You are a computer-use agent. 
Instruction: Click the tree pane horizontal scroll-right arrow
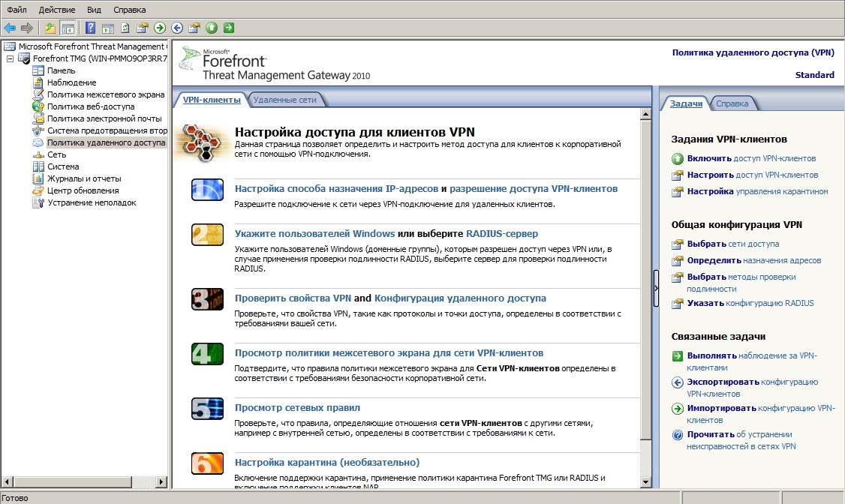tap(161, 481)
